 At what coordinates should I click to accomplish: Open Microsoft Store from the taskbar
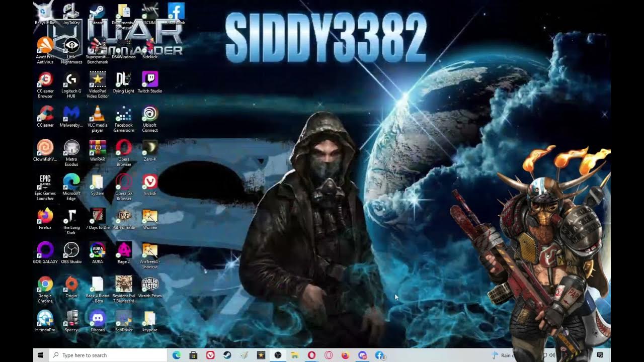tap(193, 355)
